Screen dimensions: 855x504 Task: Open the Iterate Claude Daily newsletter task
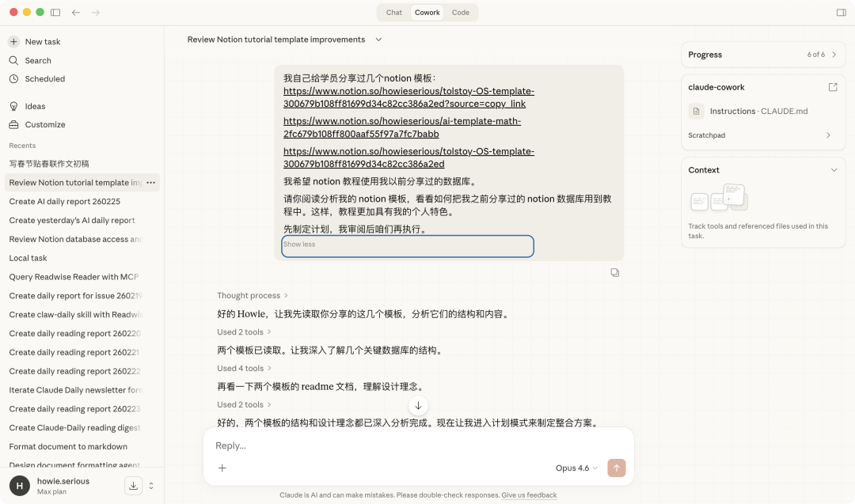76,390
